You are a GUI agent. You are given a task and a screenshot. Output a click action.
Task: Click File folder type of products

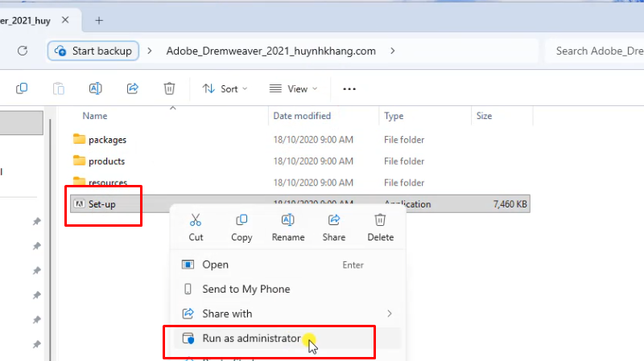tap(404, 162)
